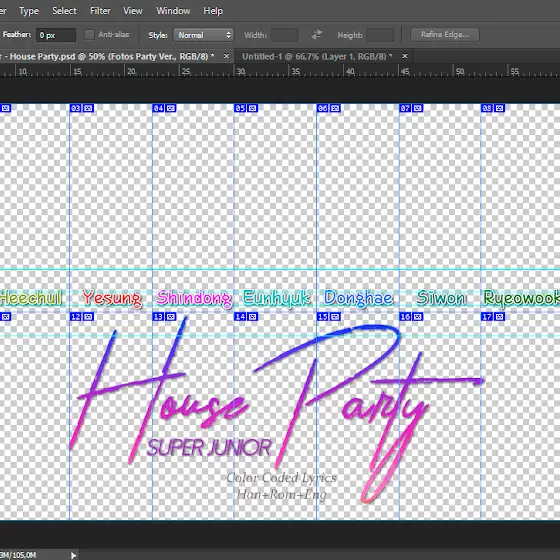The width and height of the screenshot is (560, 560).
Task: Click the Eunhyuk name text
Action: click(x=276, y=298)
